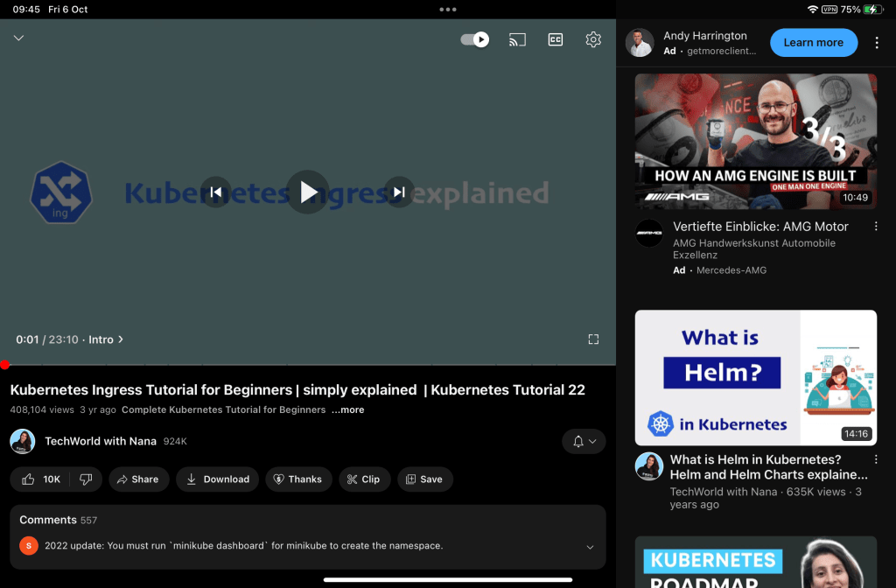Tap the home indicator bar
This screenshot has height=588, width=896.
448,579
